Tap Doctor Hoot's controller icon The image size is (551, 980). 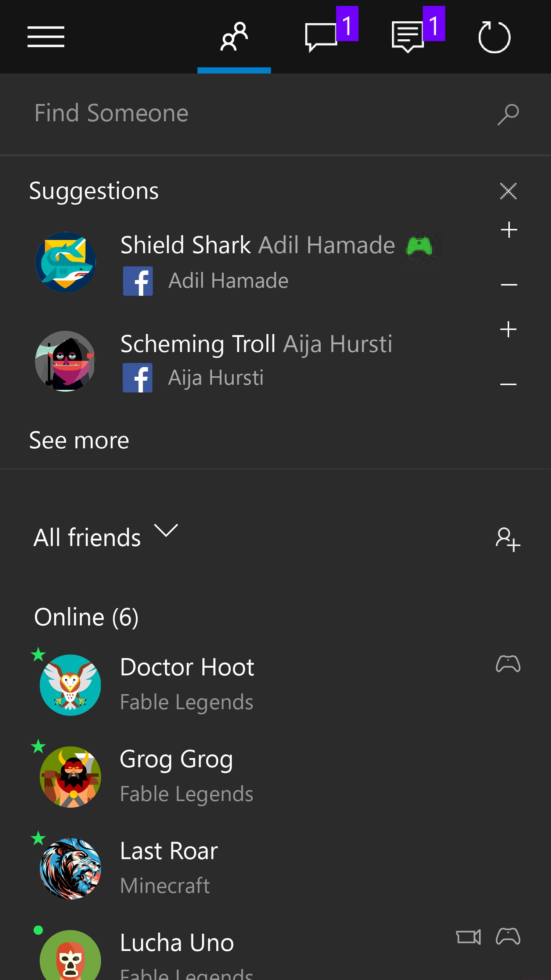click(508, 664)
